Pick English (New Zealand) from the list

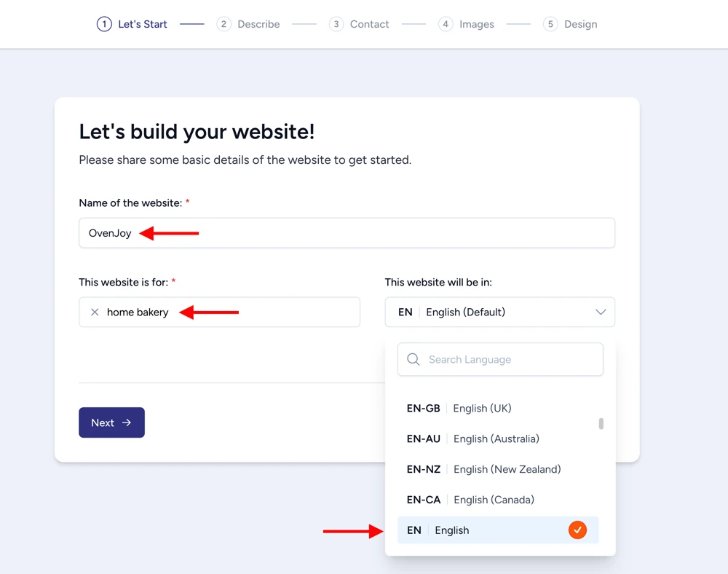507,469
